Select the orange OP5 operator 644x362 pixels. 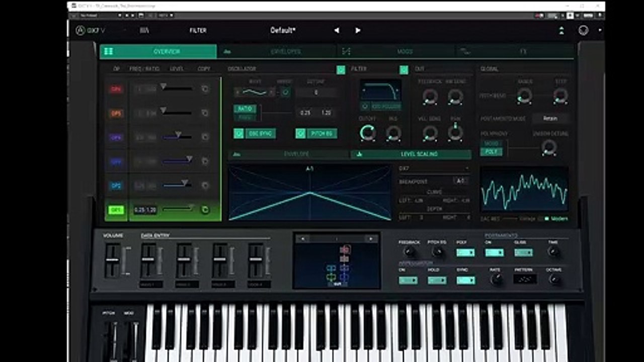[116, 113]
